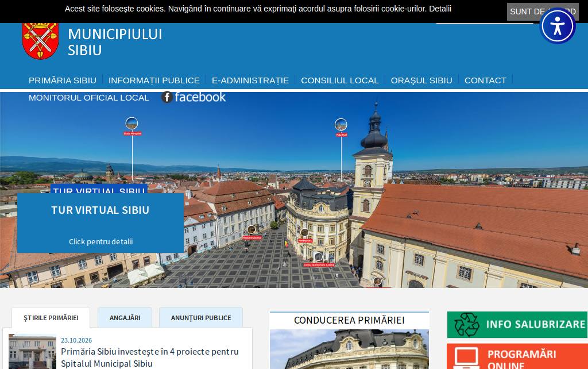This screenshot has width=588, height=369.
Task: Click the Palatul Brukenthal hotspot marker
Action: (252, 229)
